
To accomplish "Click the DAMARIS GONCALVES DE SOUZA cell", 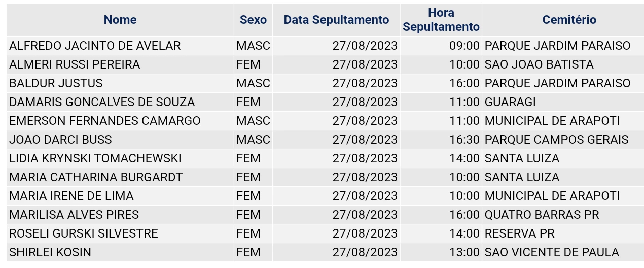I will coord(102,102).
